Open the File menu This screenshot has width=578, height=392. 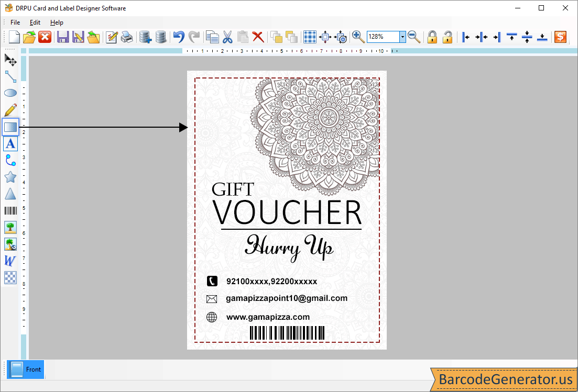pyautogui.click(x=15, y=23)
